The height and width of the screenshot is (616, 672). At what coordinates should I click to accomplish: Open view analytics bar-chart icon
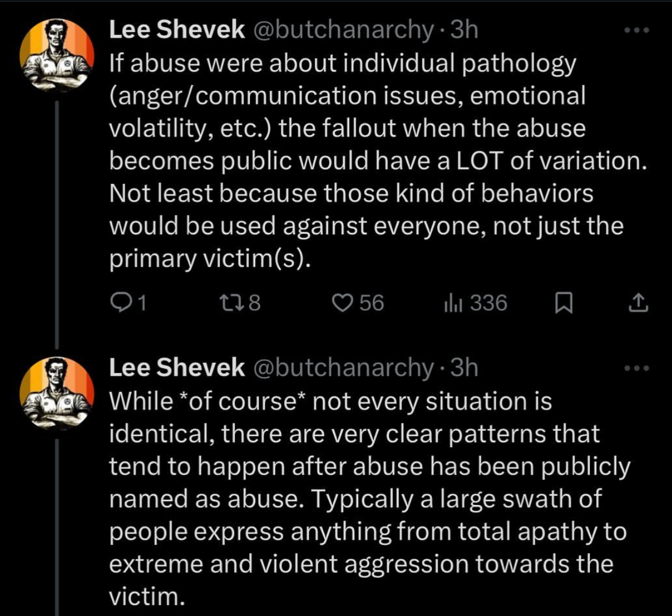449,303
